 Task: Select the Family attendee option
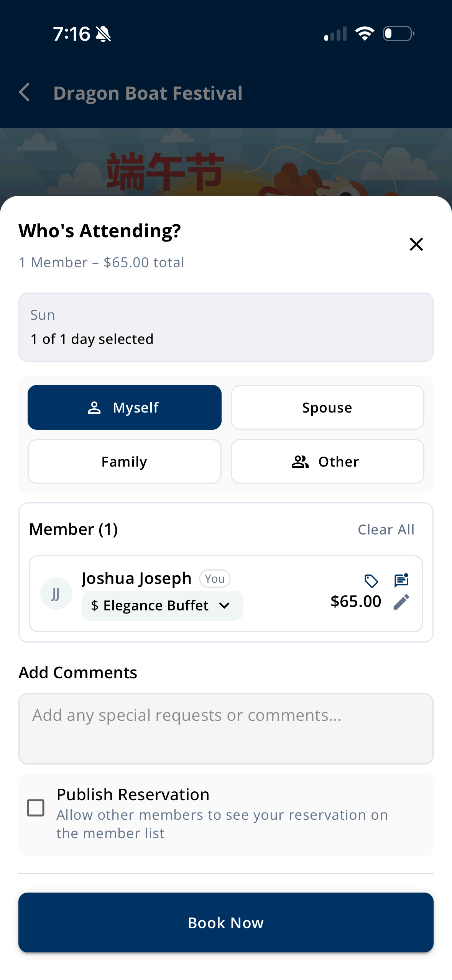coord(125,461)
